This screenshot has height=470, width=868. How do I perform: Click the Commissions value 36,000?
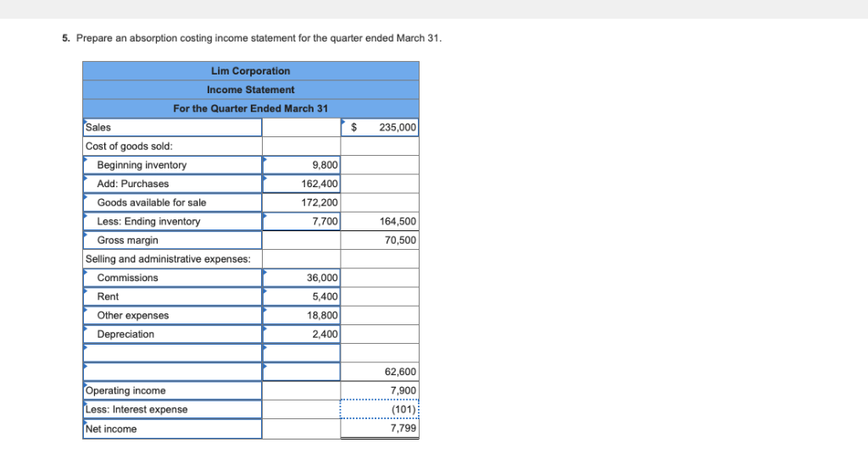[301, 278]
